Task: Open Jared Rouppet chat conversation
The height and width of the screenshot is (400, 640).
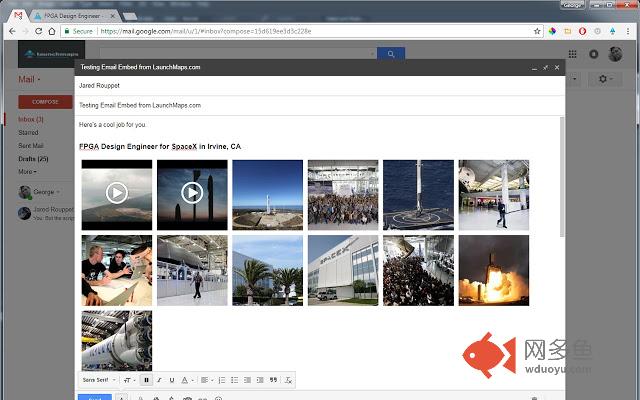Action: tap(46, 213)
